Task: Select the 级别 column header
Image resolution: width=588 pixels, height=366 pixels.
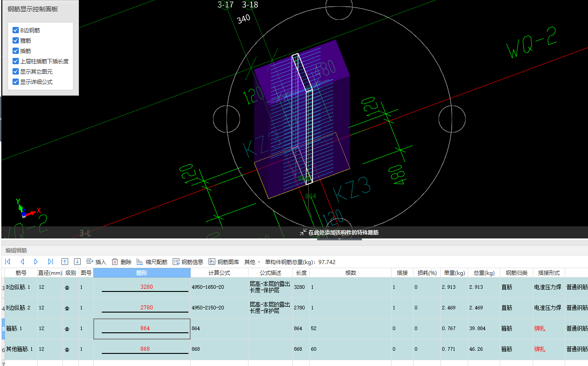Action: pos(70,273)
